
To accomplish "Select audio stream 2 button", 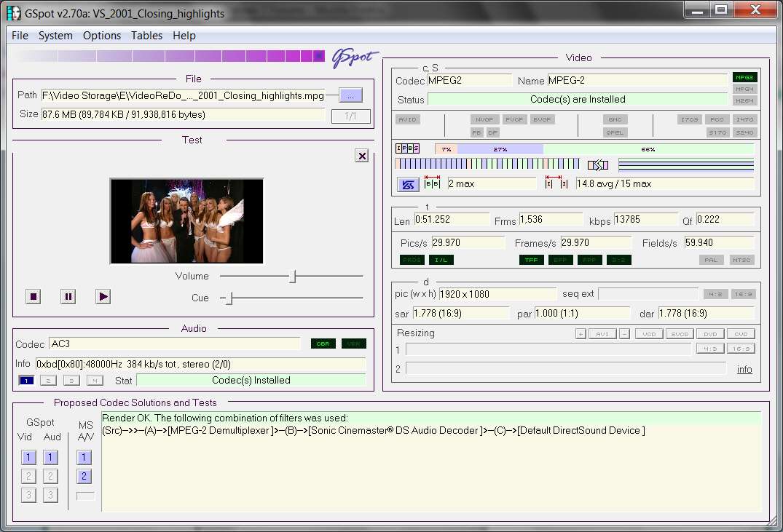I will pos(49,381).
